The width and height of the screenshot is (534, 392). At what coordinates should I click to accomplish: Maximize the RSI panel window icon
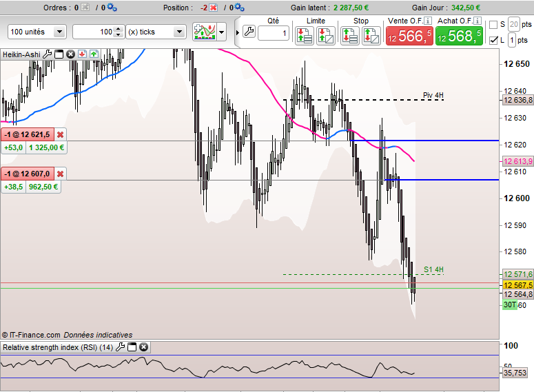click(x=132, y=347)
